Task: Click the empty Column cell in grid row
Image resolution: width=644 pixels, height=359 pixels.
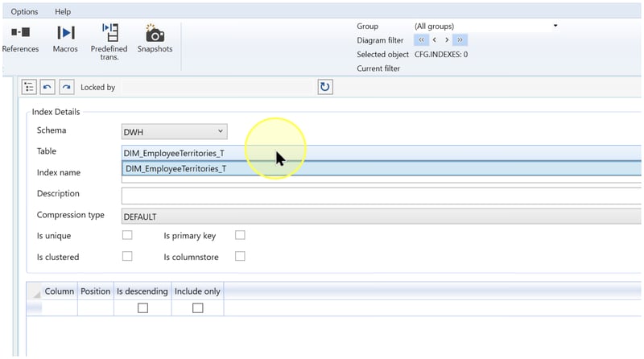Action: point(60,308)
